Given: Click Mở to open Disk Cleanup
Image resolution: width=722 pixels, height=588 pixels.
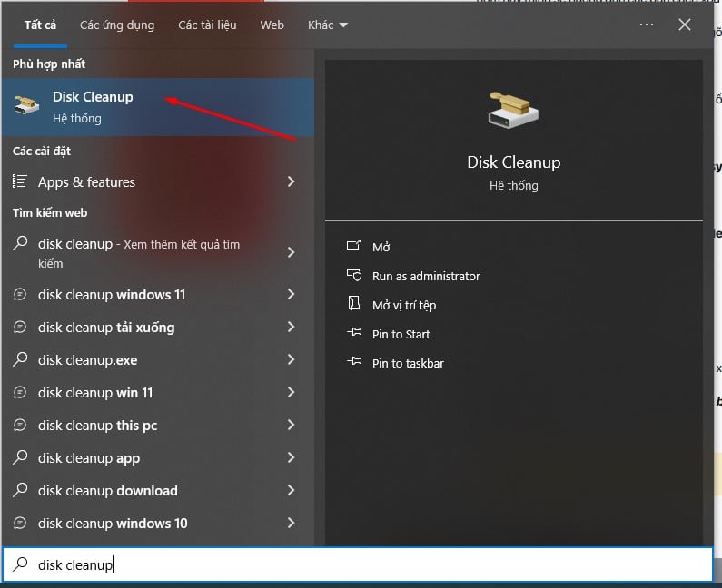Looking at the screenshot, I should point(381,247).
